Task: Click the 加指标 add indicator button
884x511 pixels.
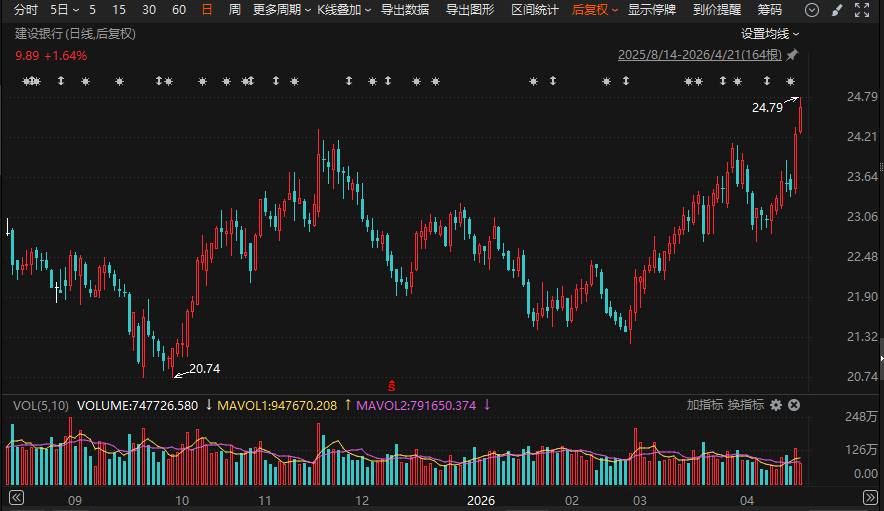Action: (704, 405)
